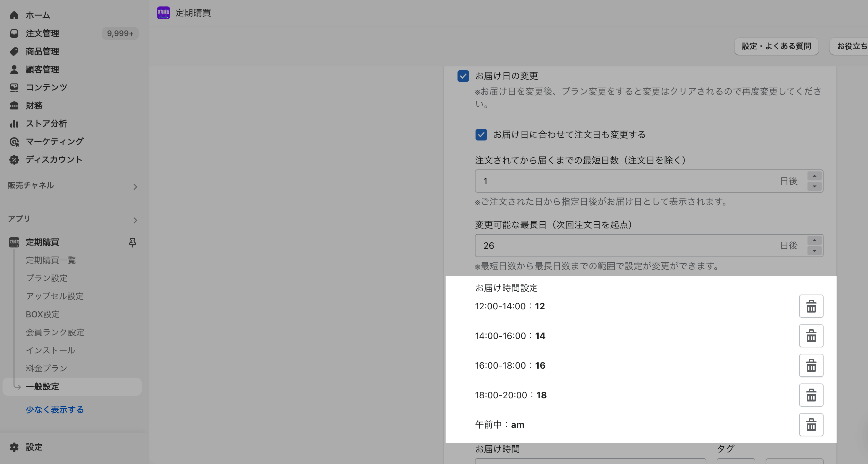Go to プラン設定 submenu item
The height and width of the screenshot is (464, 868).
[x=46, y=278]
